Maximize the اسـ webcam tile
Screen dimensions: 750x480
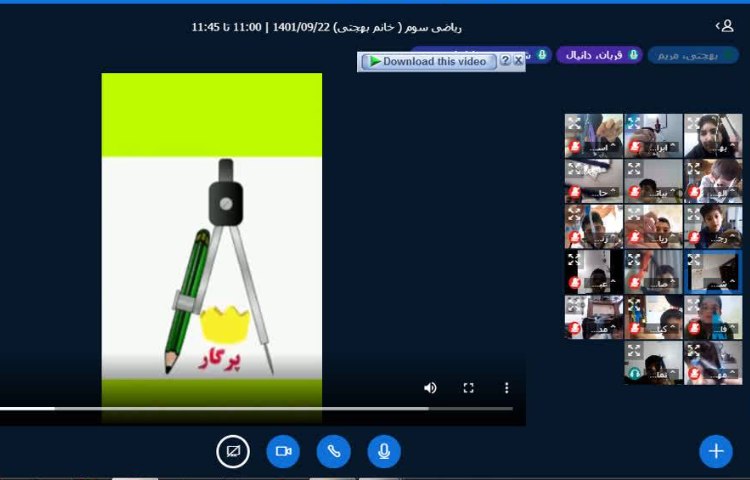pyautogui.click(x=574, y=123)
